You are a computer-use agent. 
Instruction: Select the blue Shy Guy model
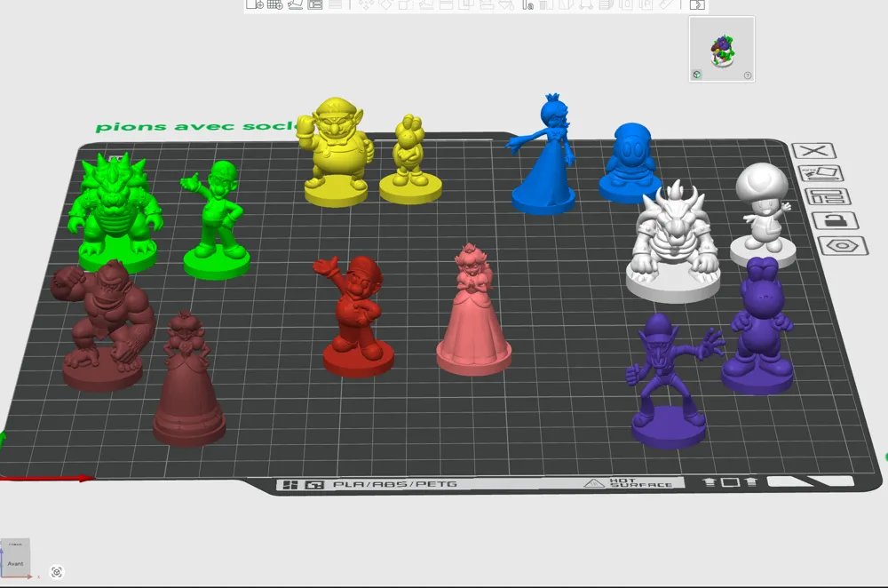(x=629, y=162)
